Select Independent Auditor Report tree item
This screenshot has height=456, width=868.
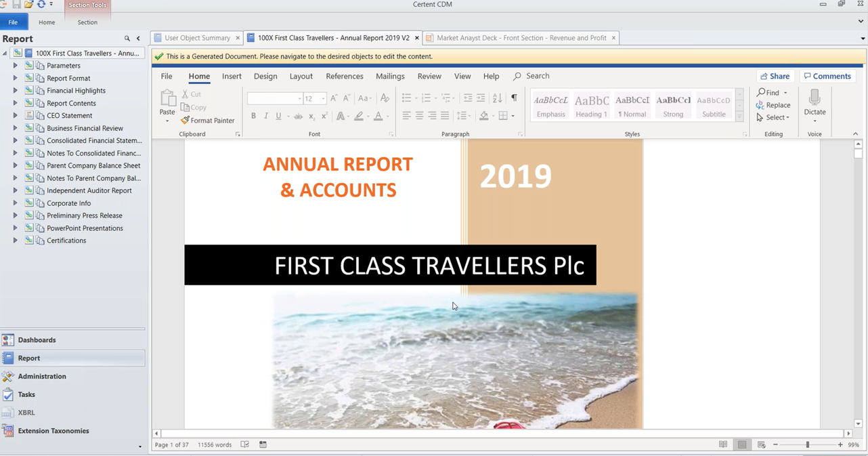(x=89, y=191)
